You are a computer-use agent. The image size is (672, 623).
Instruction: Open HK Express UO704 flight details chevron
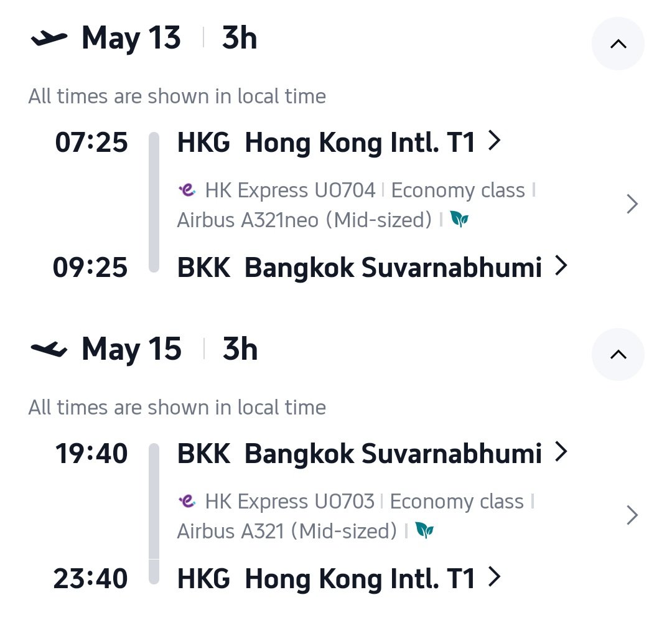(632, 204)
